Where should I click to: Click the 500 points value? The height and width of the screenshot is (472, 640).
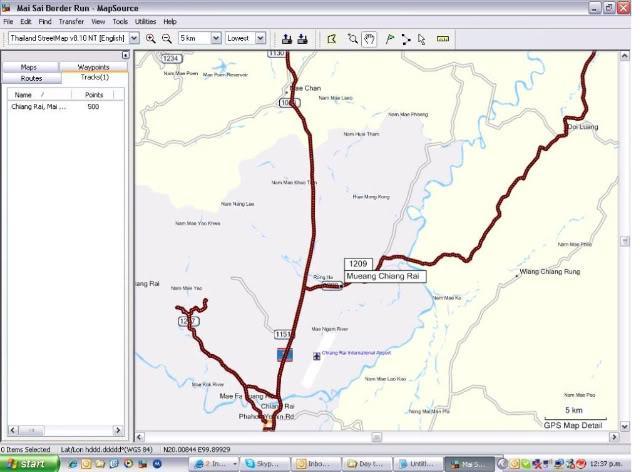pos(93,107)
